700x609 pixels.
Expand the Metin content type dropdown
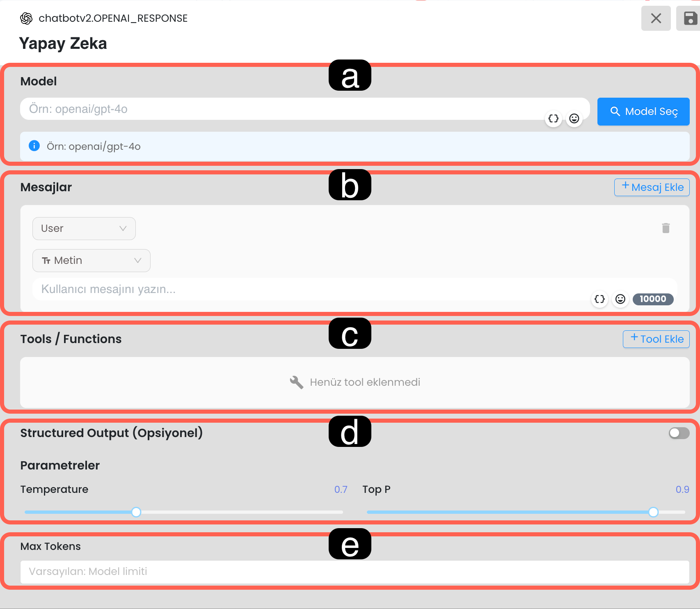click(91, 261)
